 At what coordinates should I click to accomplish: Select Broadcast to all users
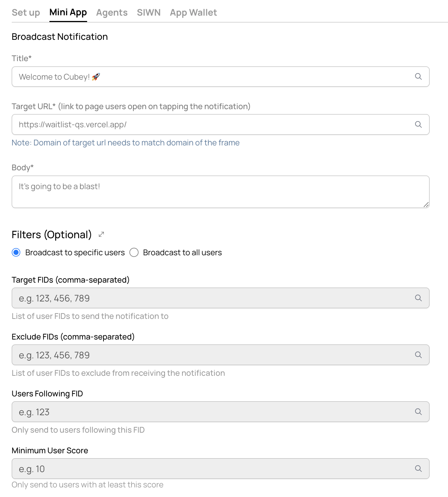click(x=134, y=252)
